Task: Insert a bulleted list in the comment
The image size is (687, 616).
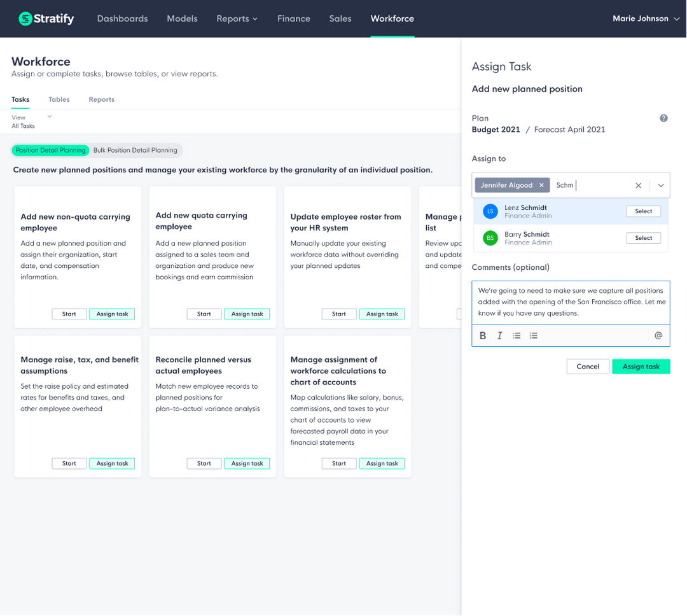Action: 517,335
